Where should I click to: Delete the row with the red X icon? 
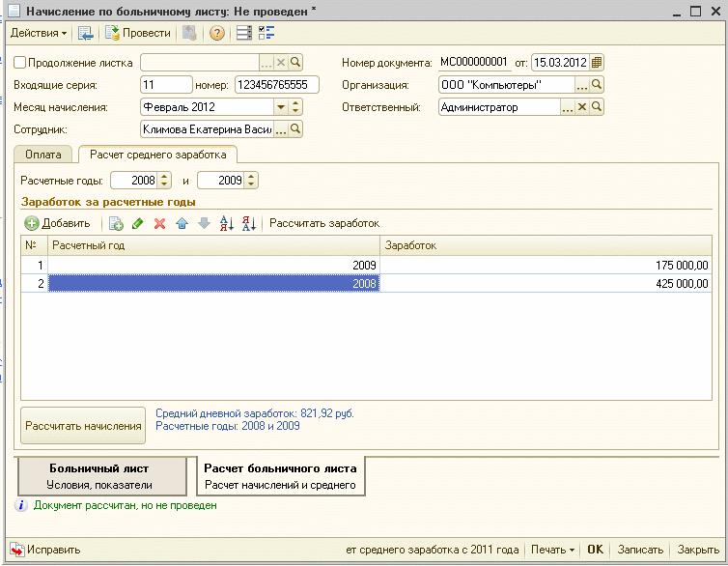[159, 224]
